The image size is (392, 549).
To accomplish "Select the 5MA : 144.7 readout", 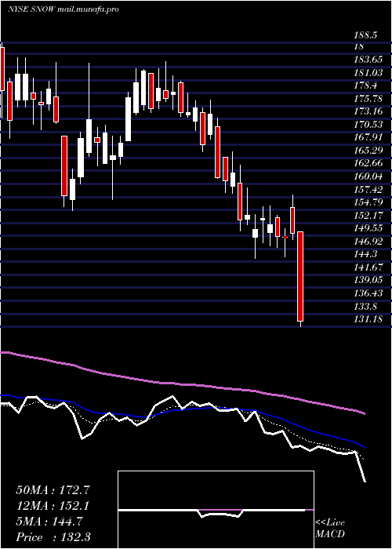I will pos(49,522).
